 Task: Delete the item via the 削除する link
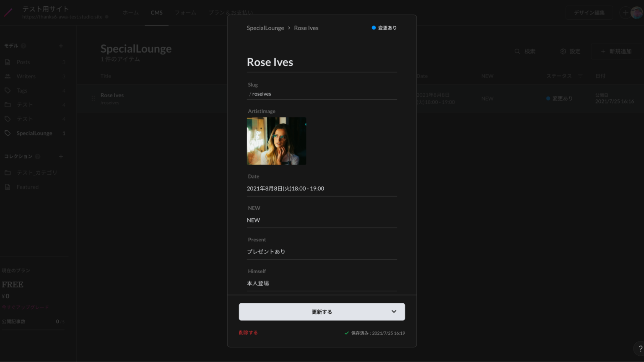(248, 332)
